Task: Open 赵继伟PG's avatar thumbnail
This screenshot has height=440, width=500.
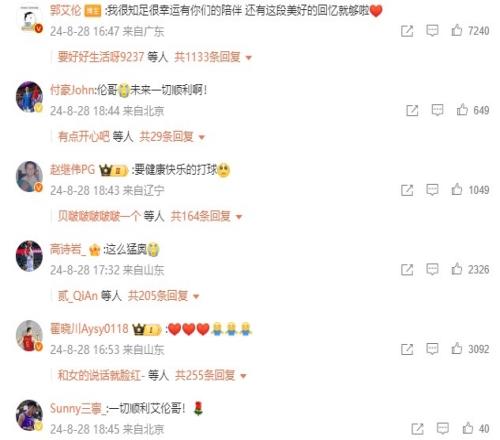Action: pos(29,177)
